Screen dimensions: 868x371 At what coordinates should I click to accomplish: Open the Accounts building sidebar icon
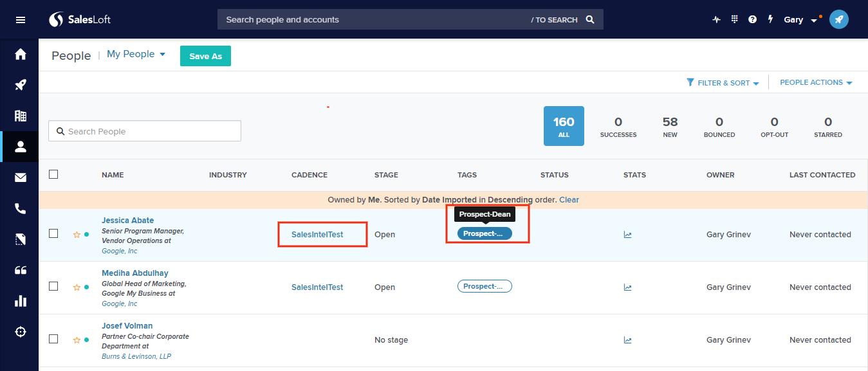click(x=21, y=116)
